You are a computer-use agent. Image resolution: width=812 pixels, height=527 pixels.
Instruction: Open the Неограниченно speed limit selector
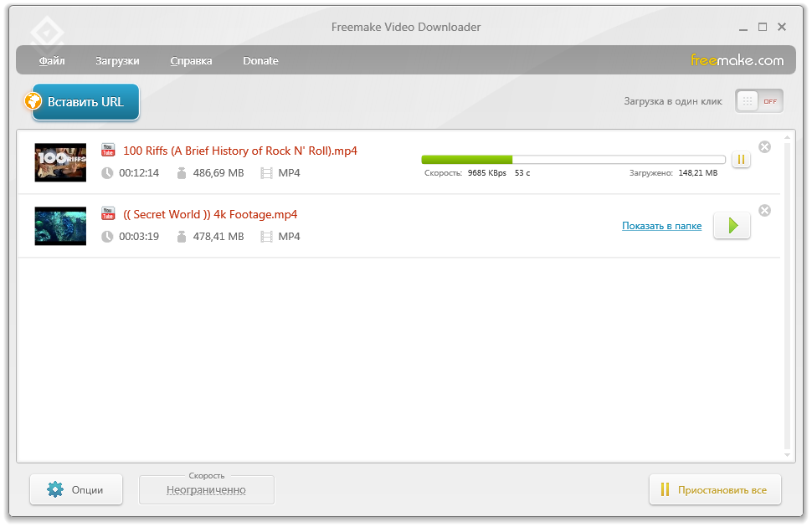(206, 489)
